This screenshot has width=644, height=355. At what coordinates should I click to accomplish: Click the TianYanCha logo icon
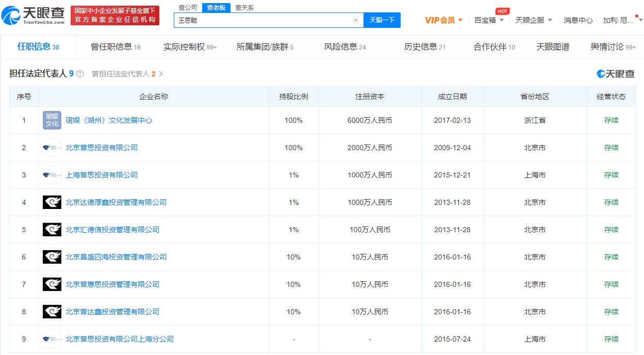coord(11,15)
